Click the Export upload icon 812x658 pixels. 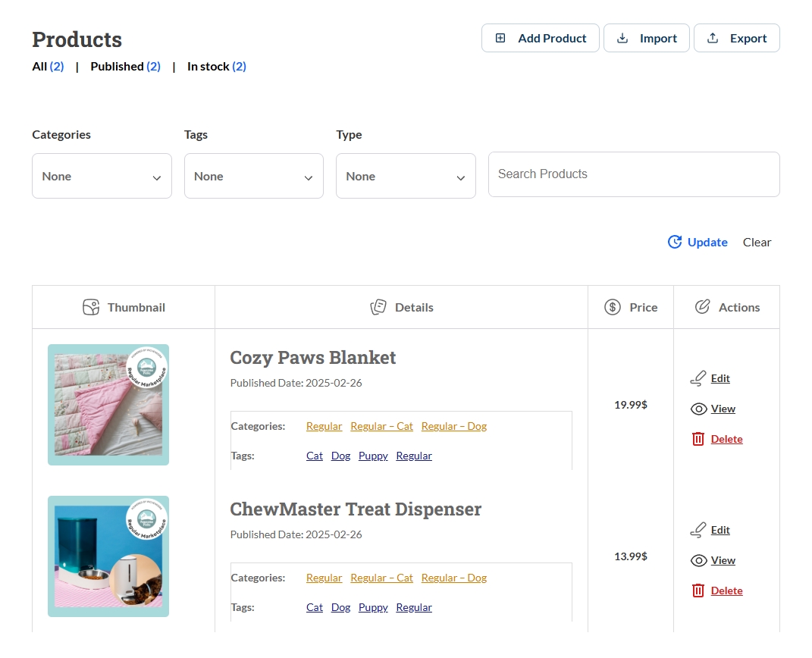coord(713,38)
